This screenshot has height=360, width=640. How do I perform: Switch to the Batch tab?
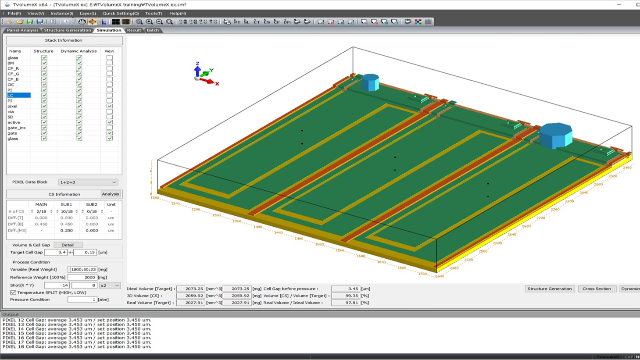(x=153, y=30)
